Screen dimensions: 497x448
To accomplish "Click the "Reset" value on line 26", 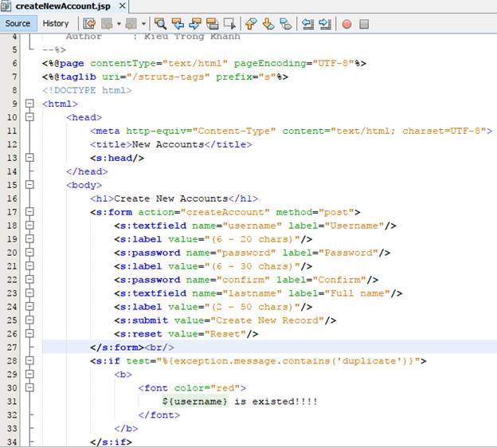I will click(x=225, y=334).
